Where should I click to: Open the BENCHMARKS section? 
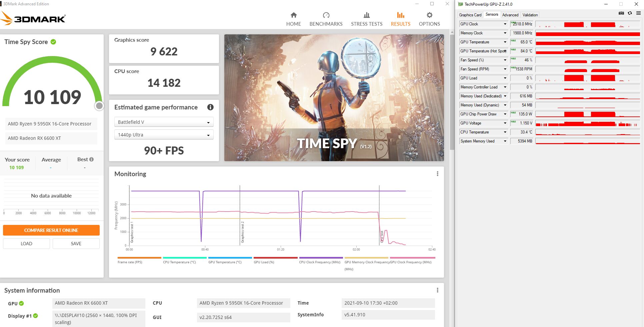point(326,19)
